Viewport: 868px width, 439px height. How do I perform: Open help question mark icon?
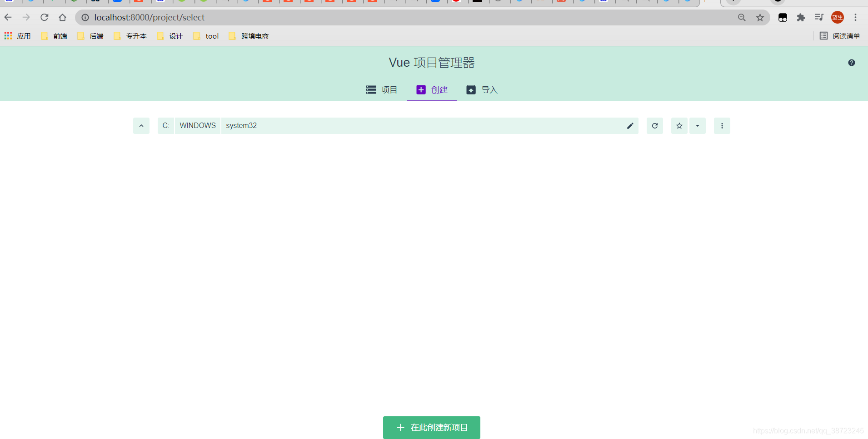(852, 63)
